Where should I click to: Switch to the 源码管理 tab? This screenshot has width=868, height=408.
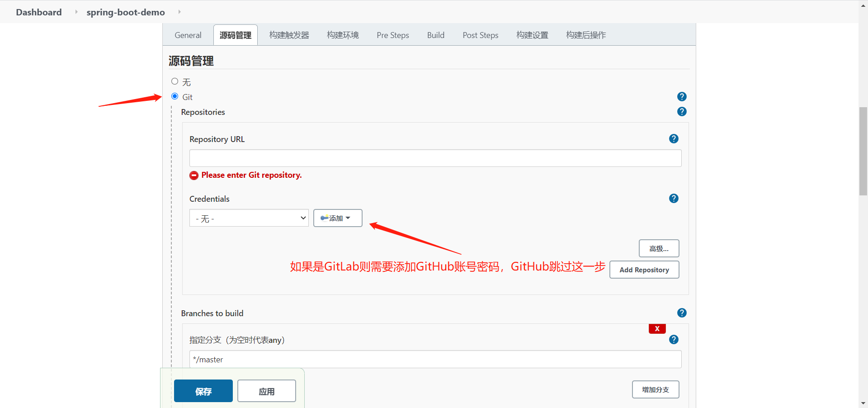[x=236, y=35]
